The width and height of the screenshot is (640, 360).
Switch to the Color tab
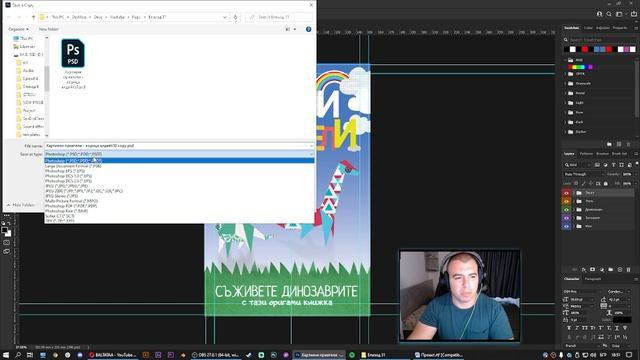(588, 28)
